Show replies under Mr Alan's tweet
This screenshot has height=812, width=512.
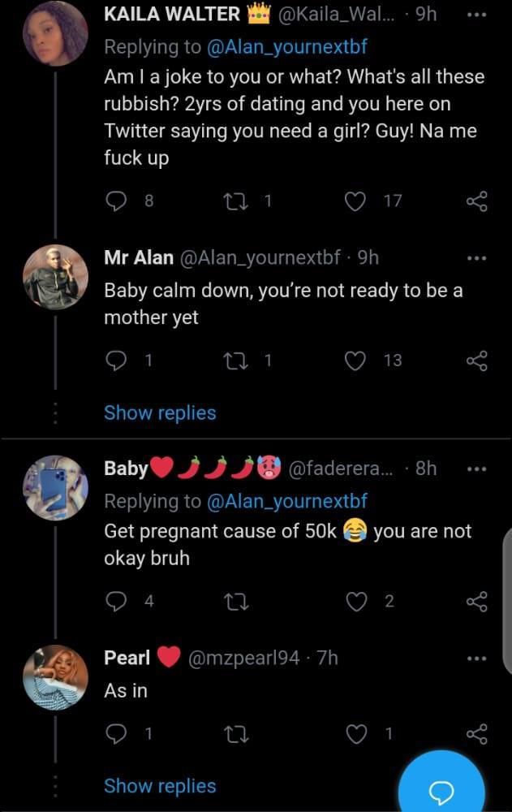pos(160,412)
